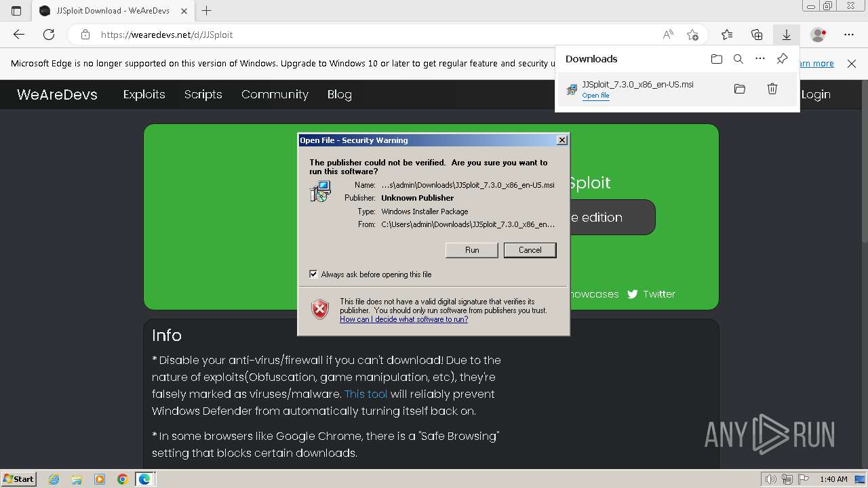Click the Login link
Image resolution: width=868 pixels, height=488 pixels.
(816, 94)
